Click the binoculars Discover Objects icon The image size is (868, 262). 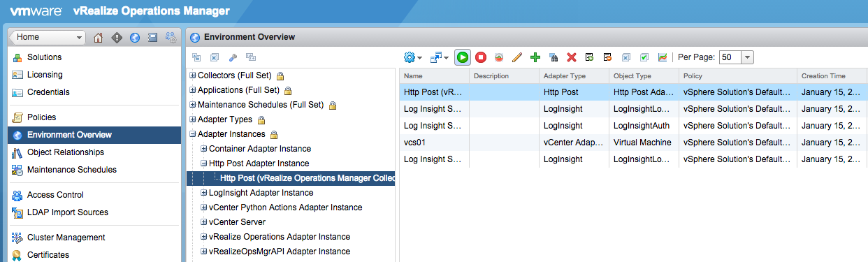click(554, 57)
